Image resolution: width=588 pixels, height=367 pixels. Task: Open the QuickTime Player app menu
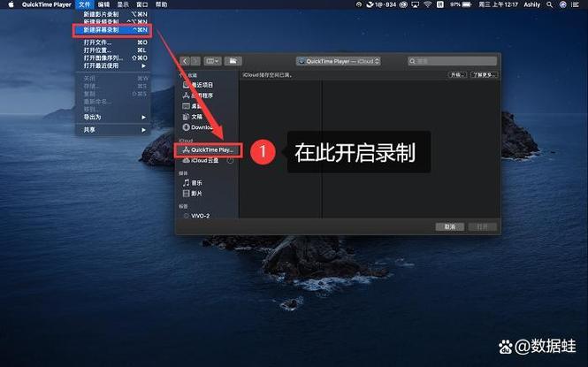[x=47, y=4]
